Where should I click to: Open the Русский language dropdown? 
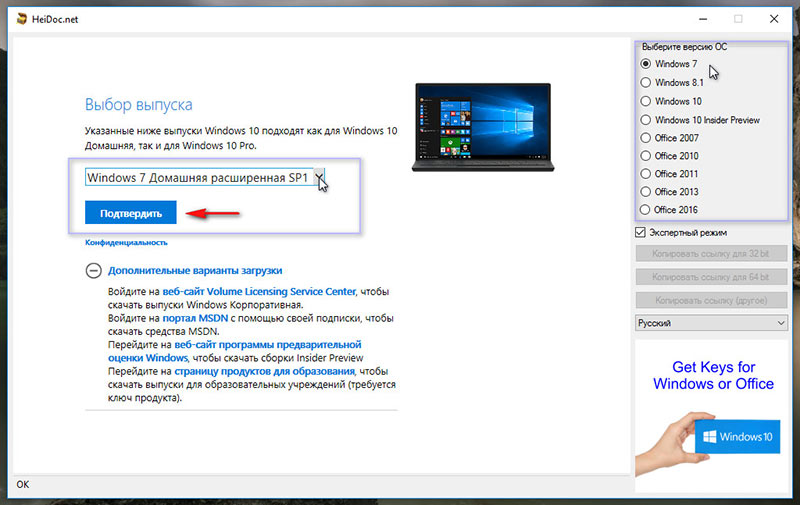pos(711,323)
